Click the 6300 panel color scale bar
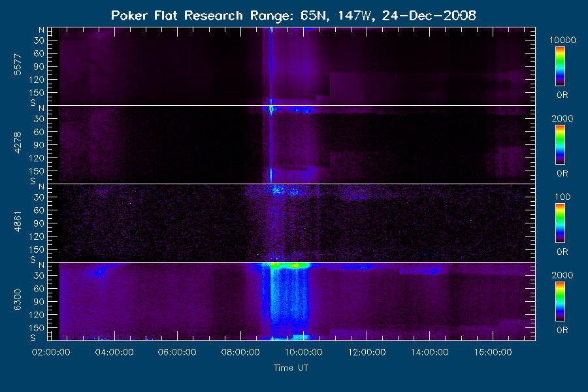Image resolution: width=588 pixels, height=392 pixels. 561,302
